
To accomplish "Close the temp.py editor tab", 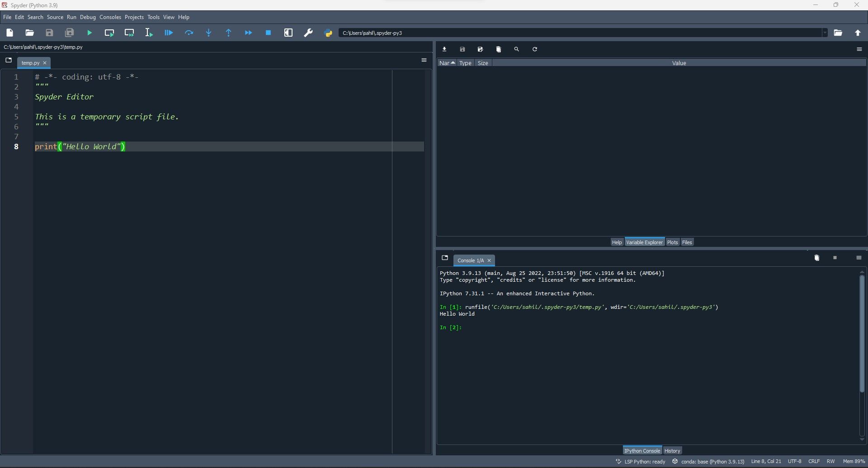I will 45,63.
